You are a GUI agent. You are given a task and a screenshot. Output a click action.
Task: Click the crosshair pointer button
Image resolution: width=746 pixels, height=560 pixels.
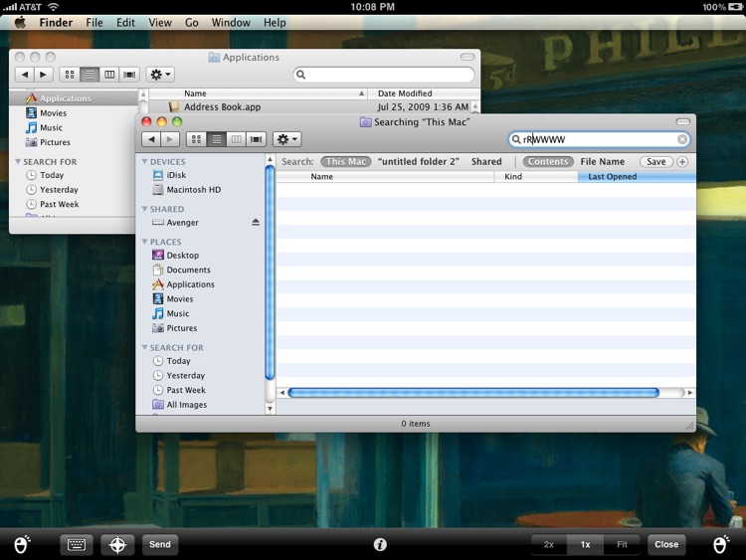[x=117, y=544]
